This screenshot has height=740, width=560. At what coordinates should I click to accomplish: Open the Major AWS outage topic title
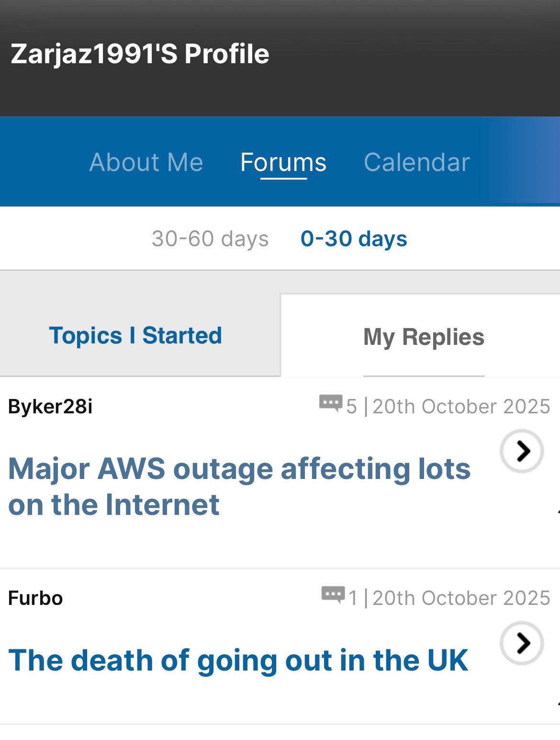click(x=239, y=486)
